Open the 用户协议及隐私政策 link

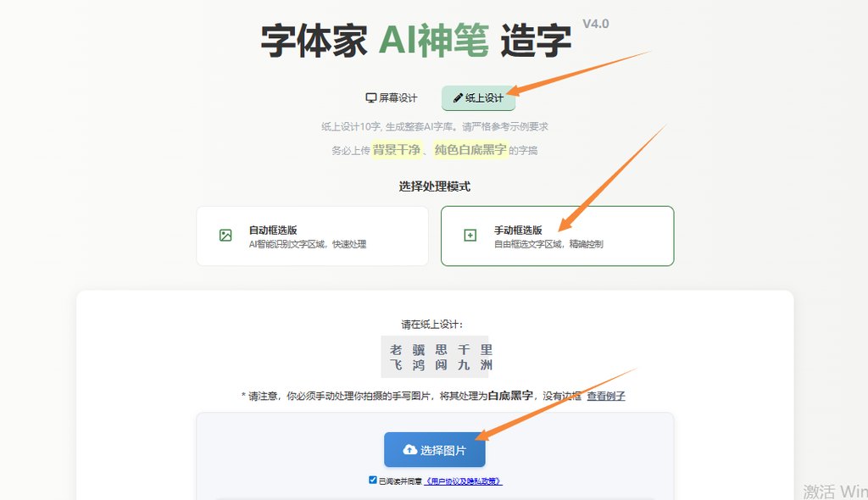463,481
